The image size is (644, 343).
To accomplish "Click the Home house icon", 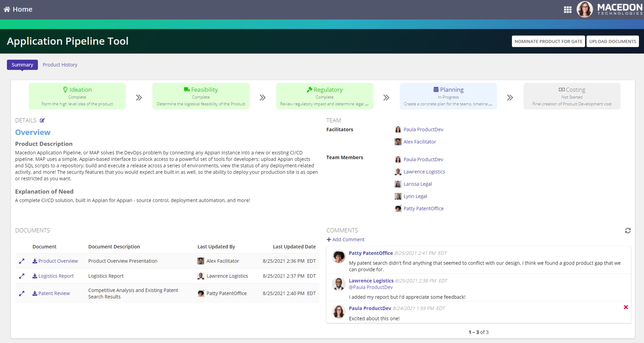I will (7, 9).
